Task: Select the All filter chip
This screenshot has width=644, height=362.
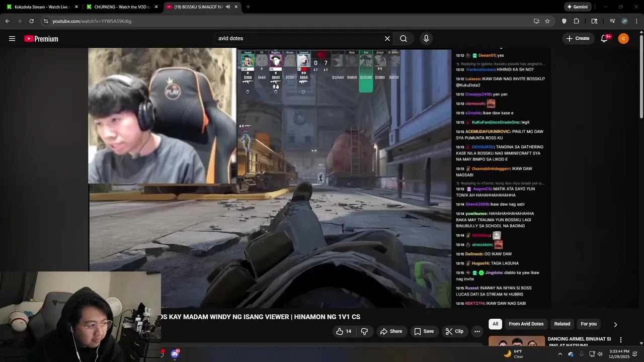Action: click(x=495, y=324)
